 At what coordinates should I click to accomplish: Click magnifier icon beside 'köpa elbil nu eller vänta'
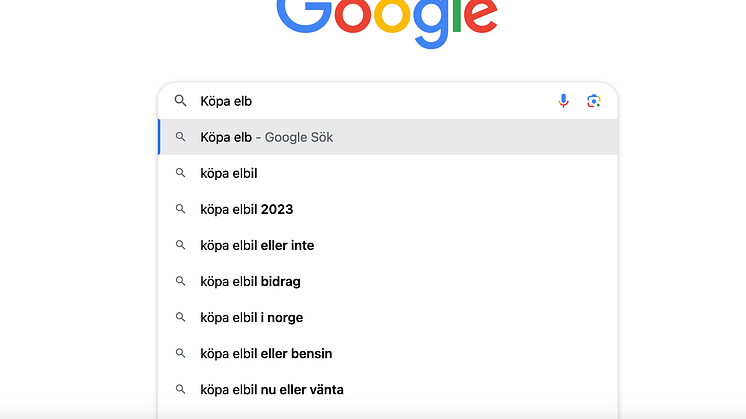point(180,389)
